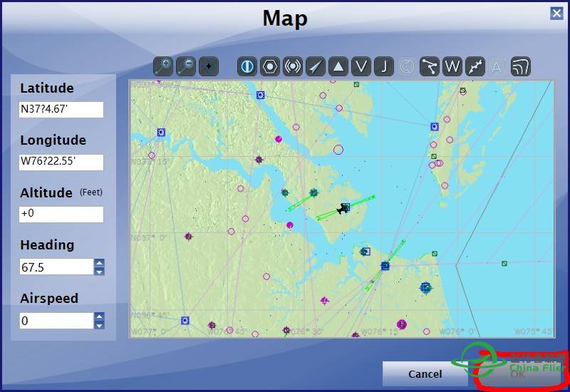
Task: Increase Heading value with up arrow
Action: [99, 263]
